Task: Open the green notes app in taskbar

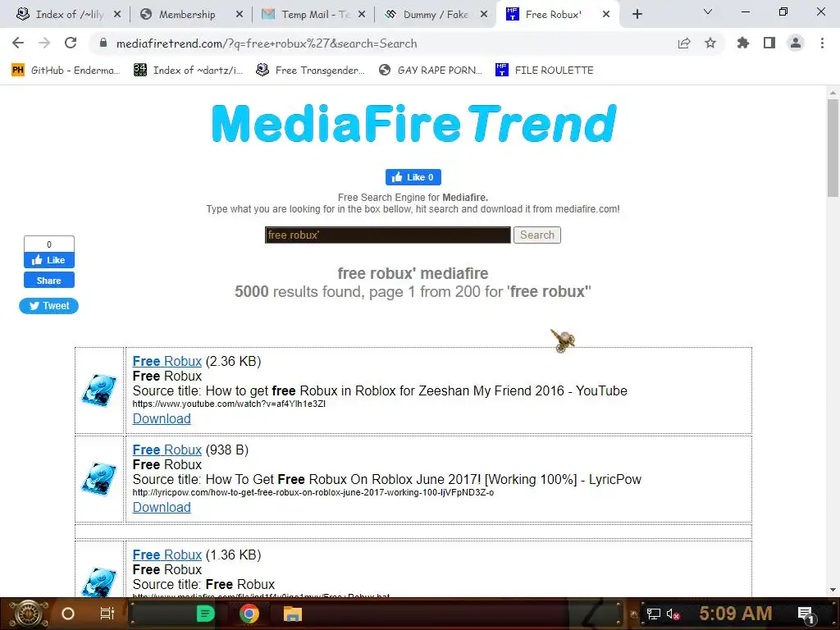Action: 205,614
